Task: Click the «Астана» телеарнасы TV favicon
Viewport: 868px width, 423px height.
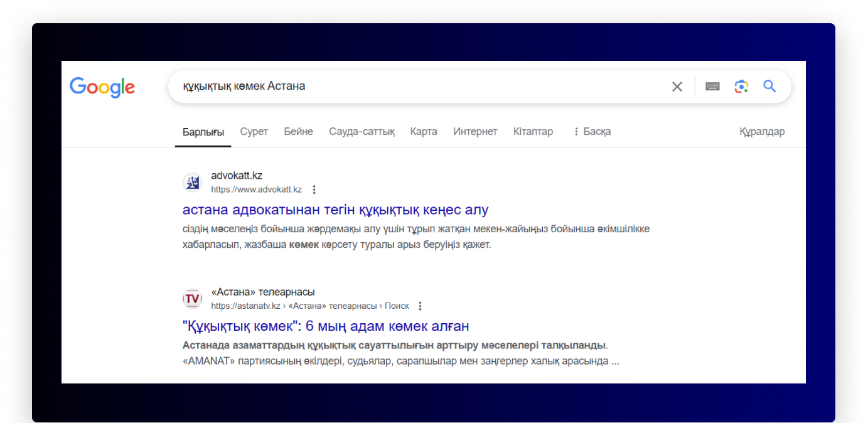Action: click(x=192, y=298)
